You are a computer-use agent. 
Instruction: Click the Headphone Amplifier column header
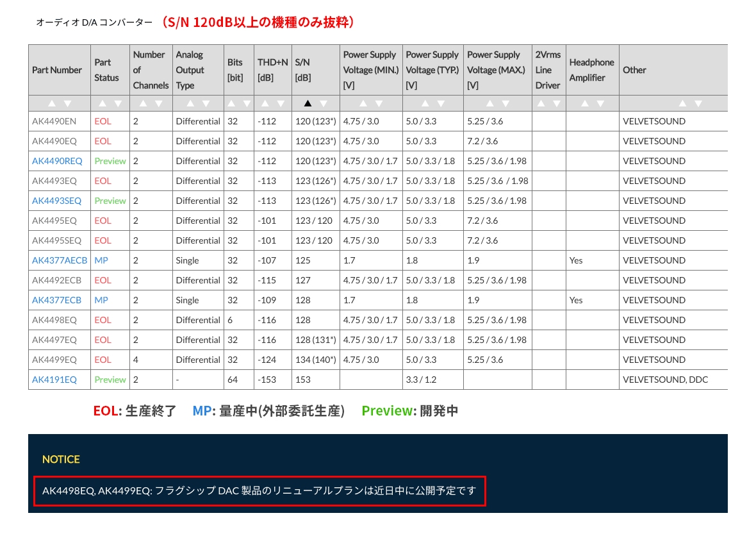[591, 70]
